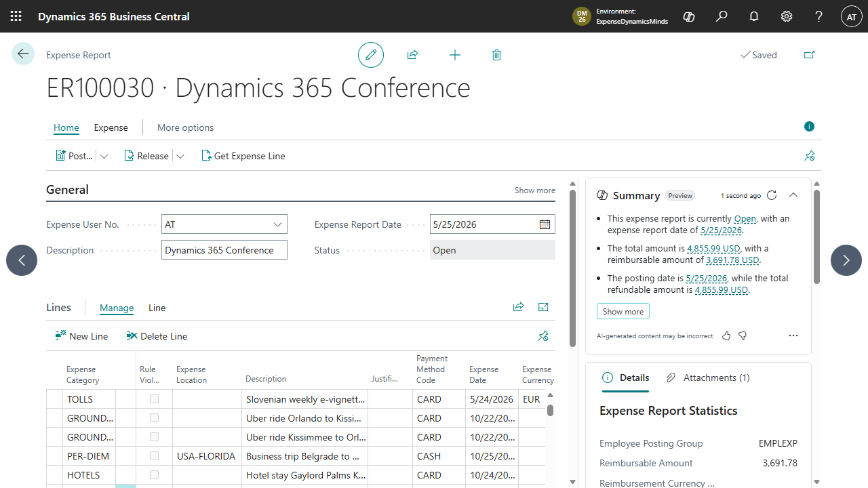This screenshot has height=488, width=868.
Task: Click Get Expense Line
Action: point(243,156)
